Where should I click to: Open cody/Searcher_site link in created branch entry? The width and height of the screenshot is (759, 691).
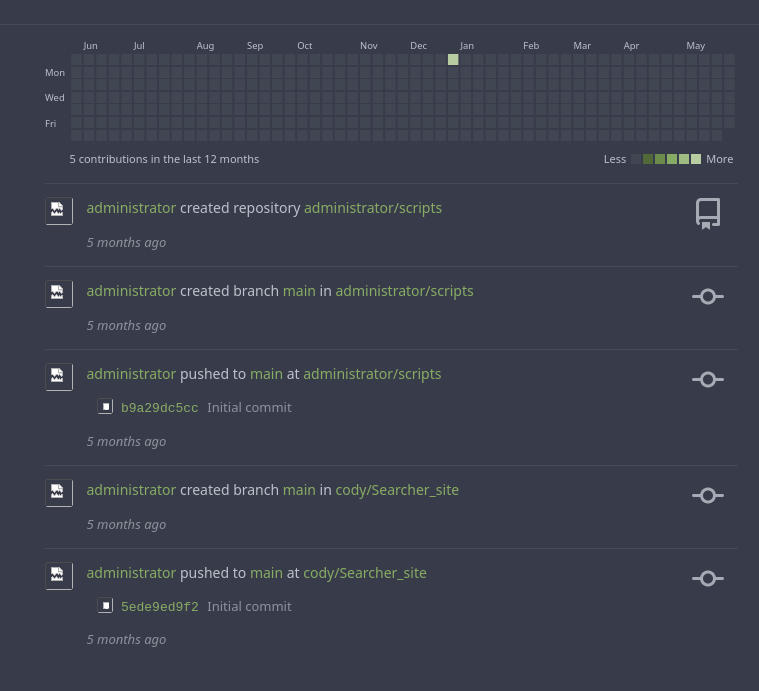point(397,490)
